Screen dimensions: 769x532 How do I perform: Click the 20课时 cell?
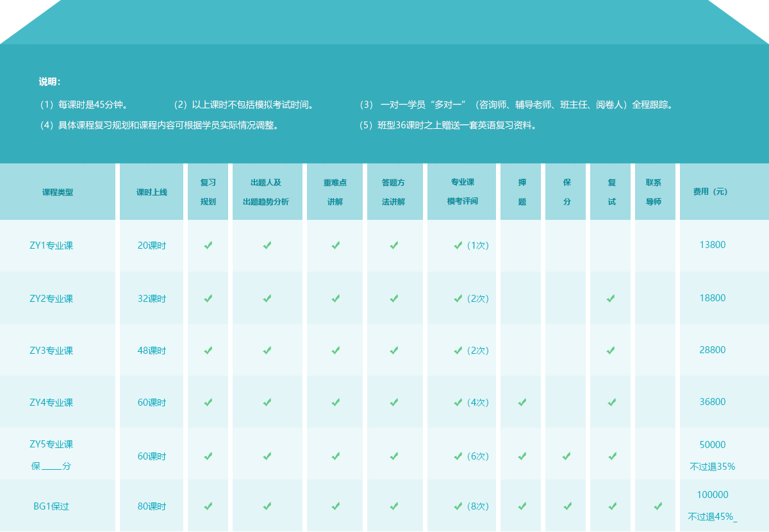pyautogui.click(x=152, y=245)
